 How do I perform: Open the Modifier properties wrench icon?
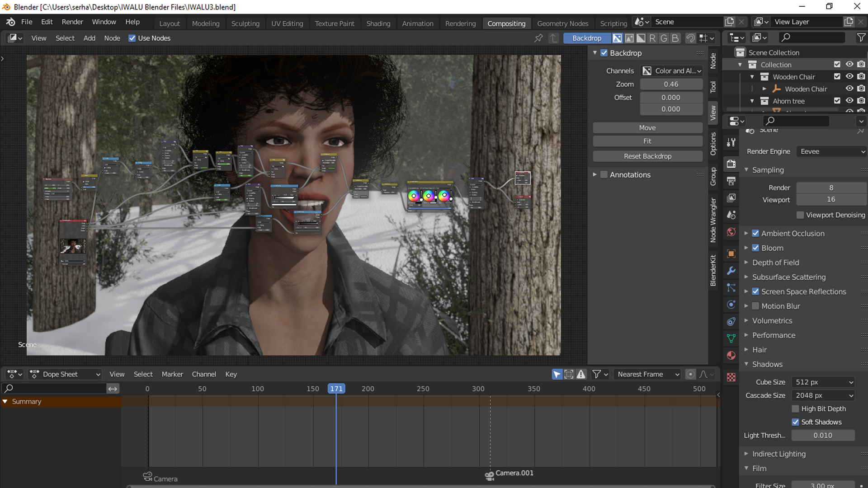tap(731, 271)
